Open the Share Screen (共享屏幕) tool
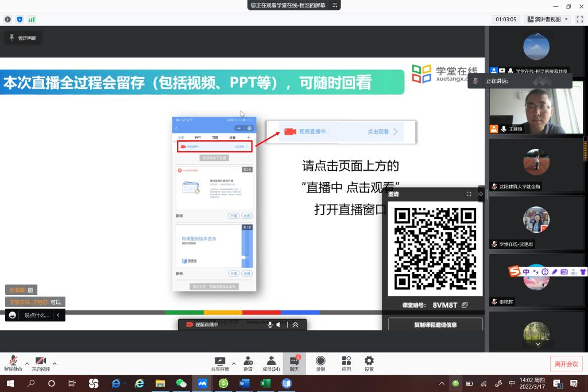The width and height of the screenshot is (588, 392). (x=219, y=363)
